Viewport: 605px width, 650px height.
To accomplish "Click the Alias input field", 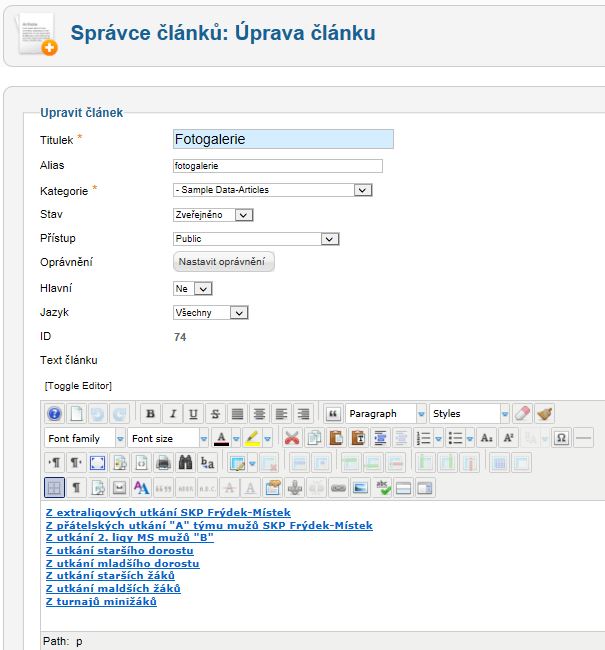I will pos(277,166).
